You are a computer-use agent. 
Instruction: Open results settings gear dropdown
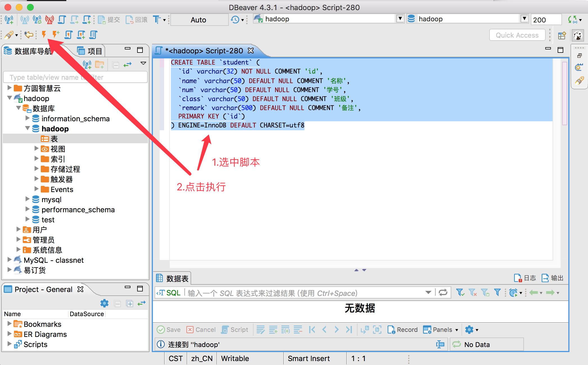pos(472,330)
